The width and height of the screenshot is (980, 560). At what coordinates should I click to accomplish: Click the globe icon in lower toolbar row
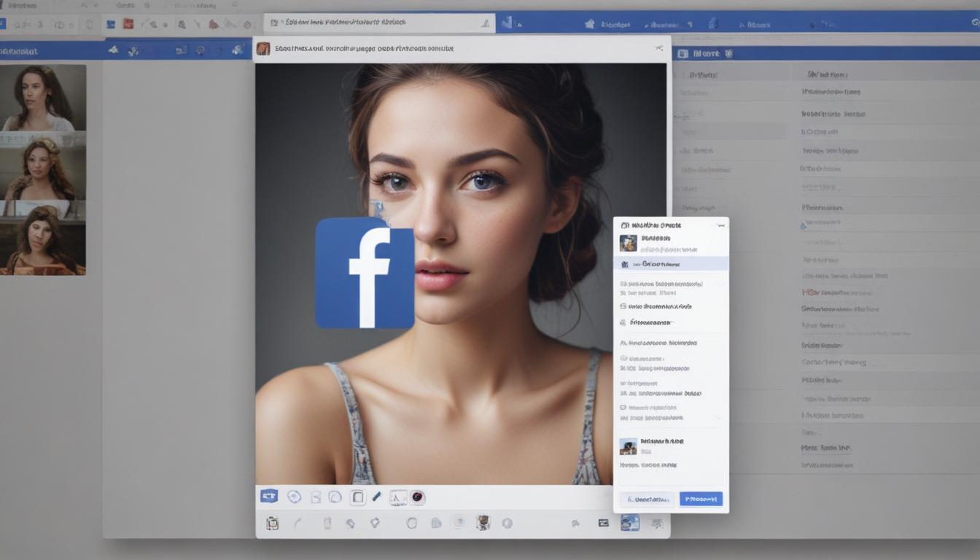click(507, 523)
